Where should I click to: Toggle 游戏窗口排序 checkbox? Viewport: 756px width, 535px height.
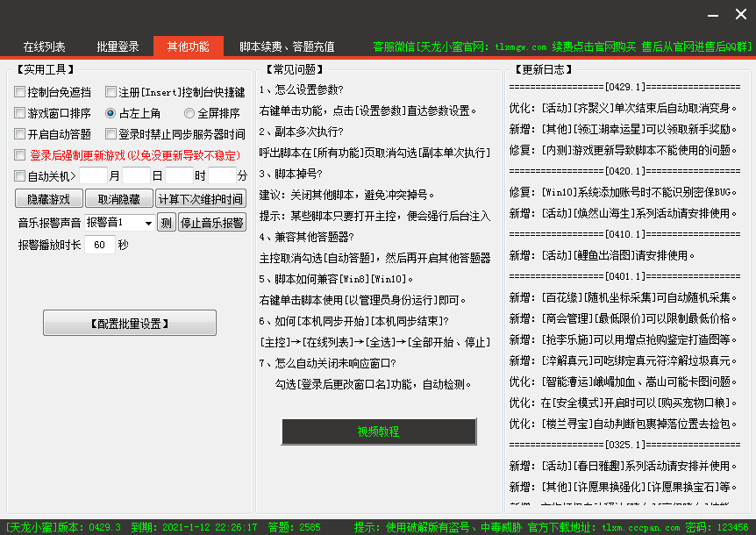tap(20, 113)
